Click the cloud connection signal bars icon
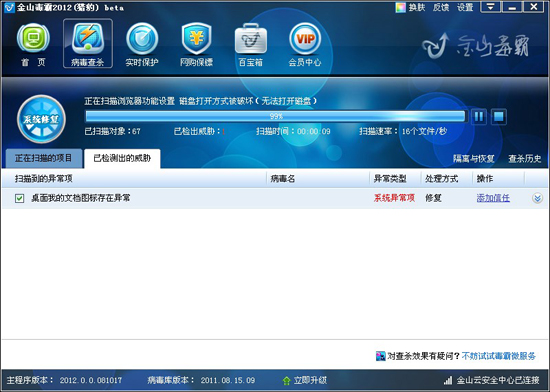This screenshot has width=550, height=392. [x=448, y=380]
